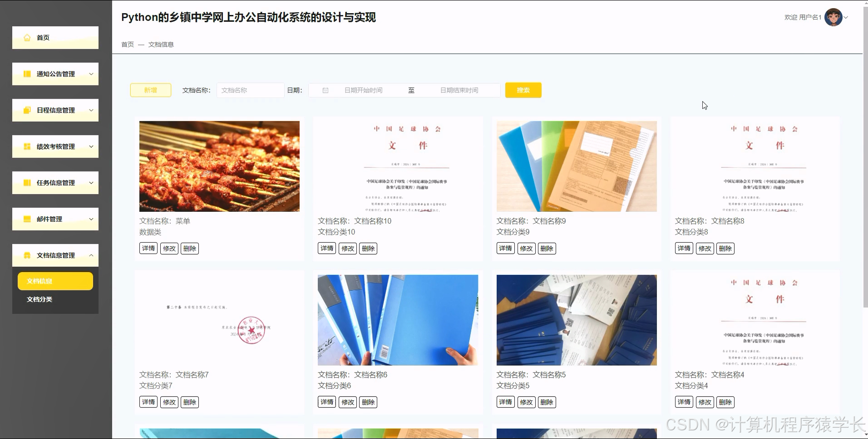
Task: Click 删除 on the 文档名称10 card
Action: point(368,248)
